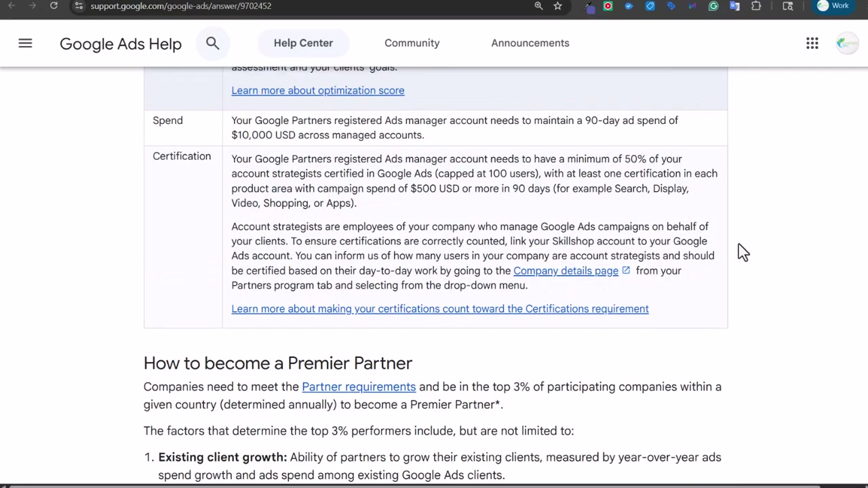The image size is (868, 488).
Task: Open the link about making certifications count
Action: [x=439, y=308]
